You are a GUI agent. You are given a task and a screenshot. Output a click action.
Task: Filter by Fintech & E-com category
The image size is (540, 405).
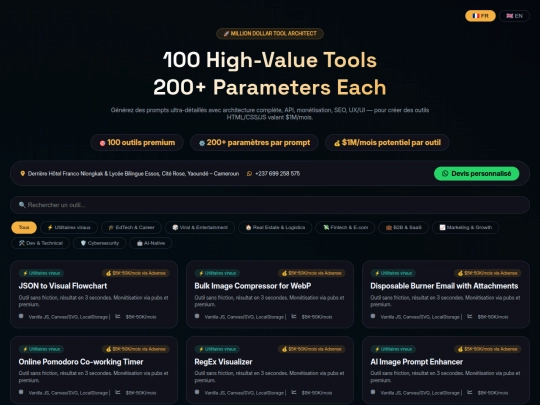pyautogui.click(x=345, y=227)
